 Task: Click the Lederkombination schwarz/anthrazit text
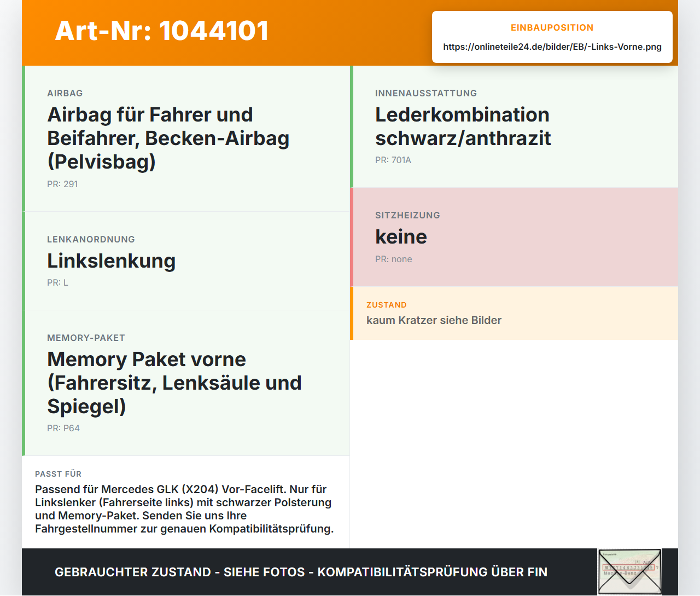tap(463, 126)
